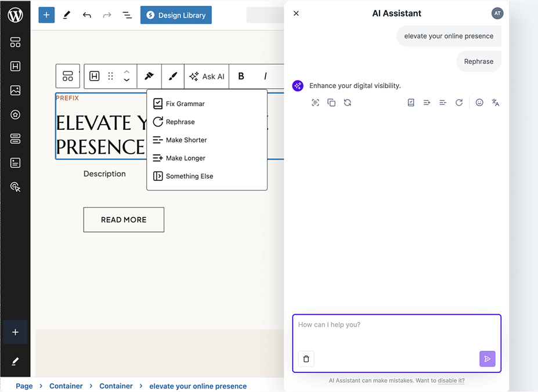The width and height of the screenshot is (538, 392).
Task: Click the brush styling icon in block toolbar
Action: [173, 76]
